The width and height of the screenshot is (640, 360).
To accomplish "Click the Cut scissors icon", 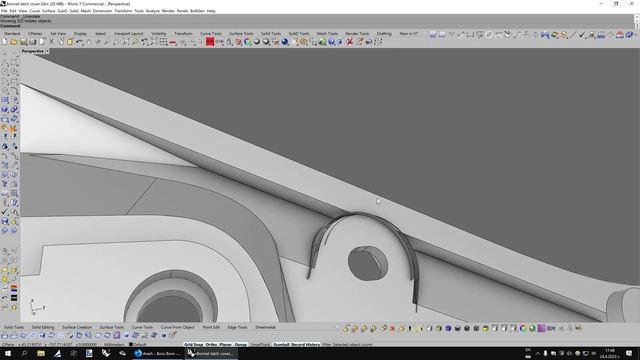I will coord(51,42).
